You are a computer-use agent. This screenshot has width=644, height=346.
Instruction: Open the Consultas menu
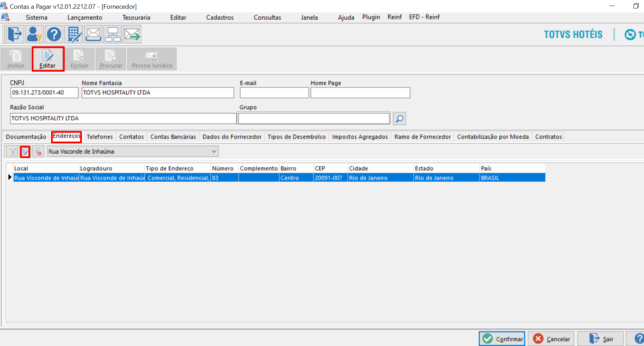[268, 18]
